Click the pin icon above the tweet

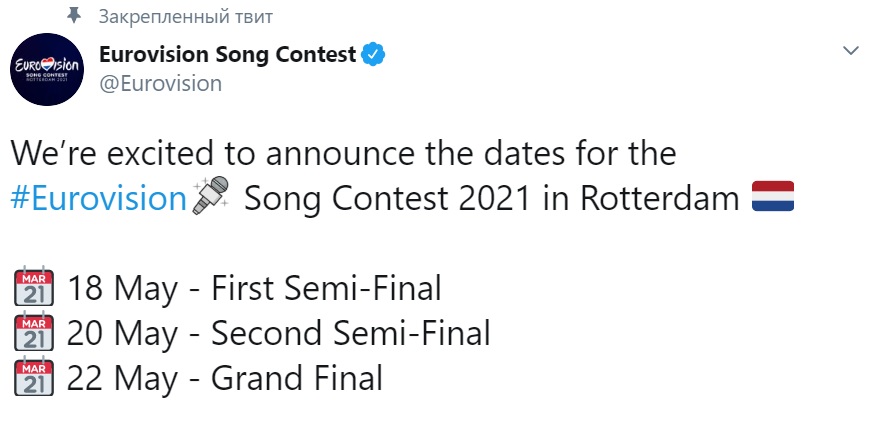[x=72, y=17]
